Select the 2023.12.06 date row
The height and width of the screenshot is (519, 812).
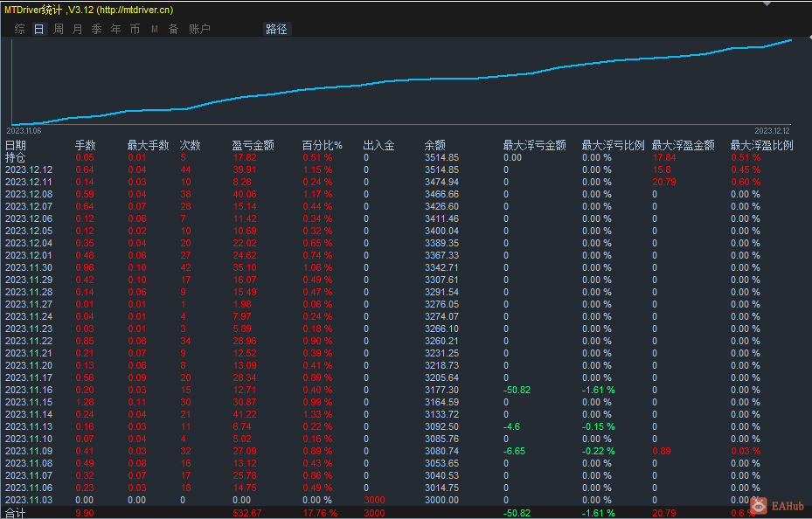coord(29,218)
